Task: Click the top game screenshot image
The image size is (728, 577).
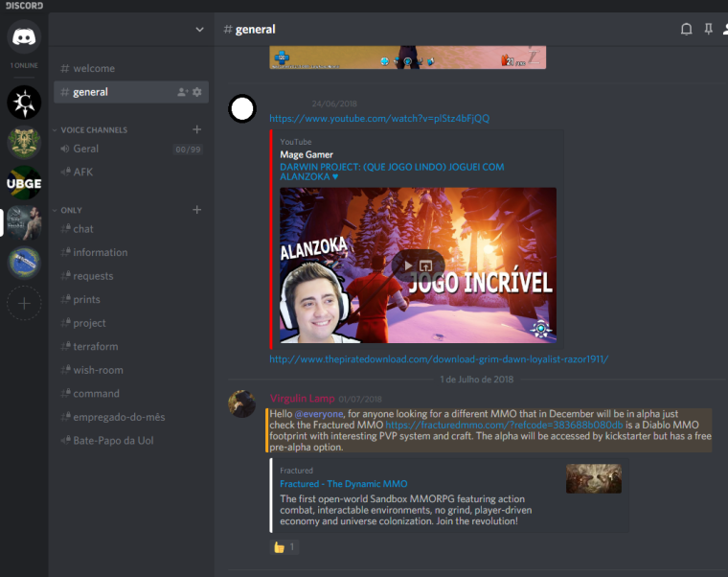Action: click(x=408, y=58)
